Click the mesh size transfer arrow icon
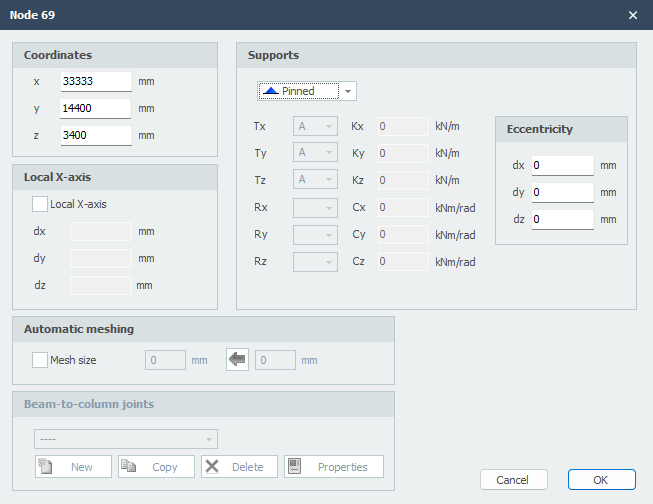653x504 pixels. [x=237, y=360]
